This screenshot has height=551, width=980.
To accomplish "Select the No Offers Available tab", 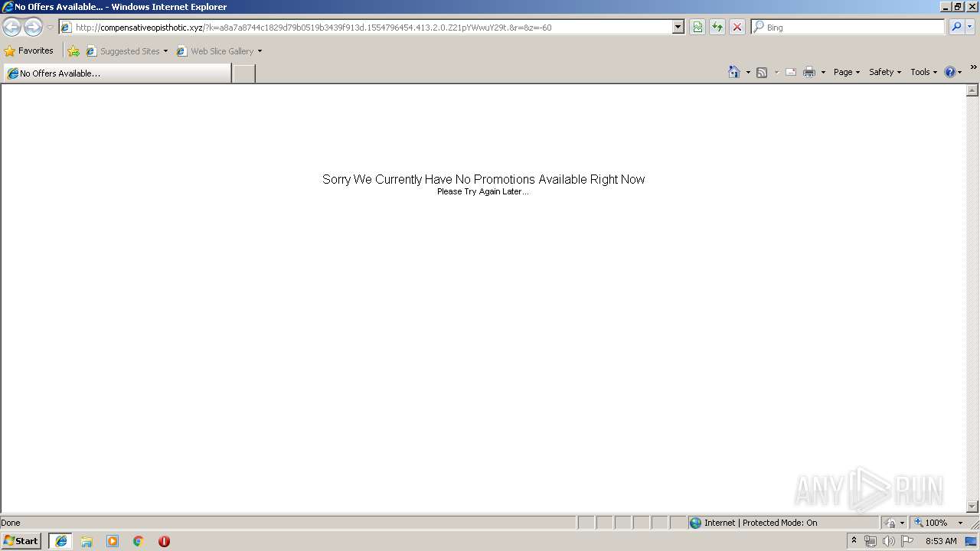I will [117, 73].
